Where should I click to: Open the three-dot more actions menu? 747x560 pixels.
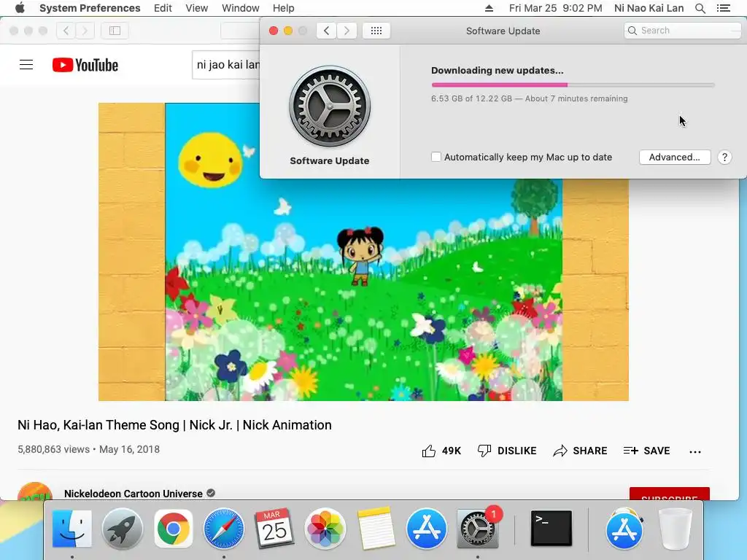coord(695,451)
